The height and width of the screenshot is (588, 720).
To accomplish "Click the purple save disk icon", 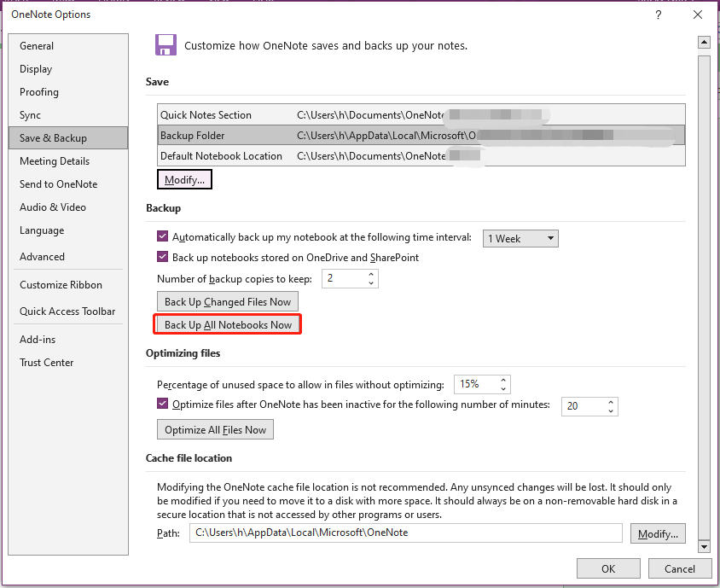I will point(165,44).
